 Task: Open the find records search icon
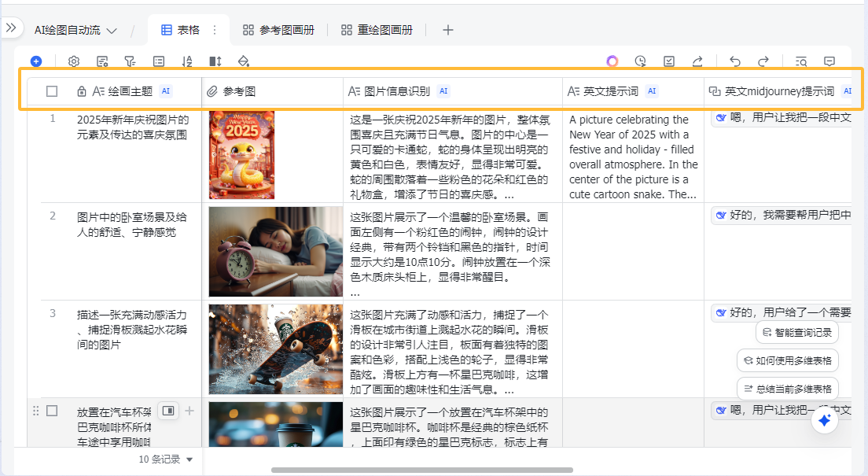[801, 61]
